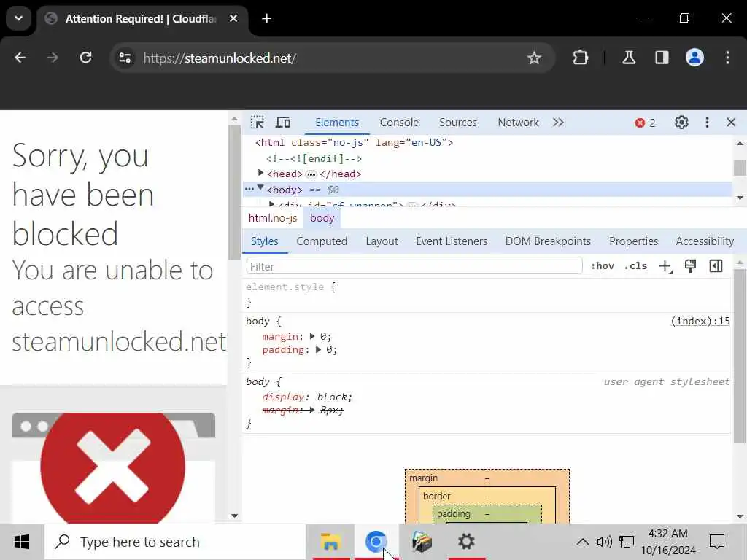Click the ellipsis inside head tag
Viewport: 747px width, 560px height.
click(x=311, y=175)
